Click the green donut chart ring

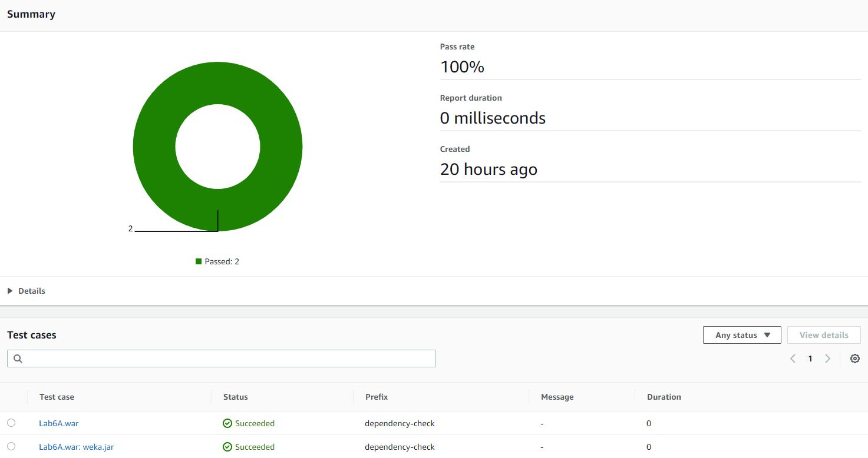click(153, 146)
